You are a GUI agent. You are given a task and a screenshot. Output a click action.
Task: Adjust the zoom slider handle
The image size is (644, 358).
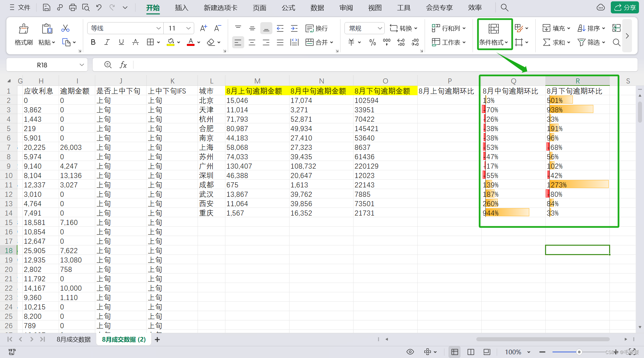click(x=579, y=352)
